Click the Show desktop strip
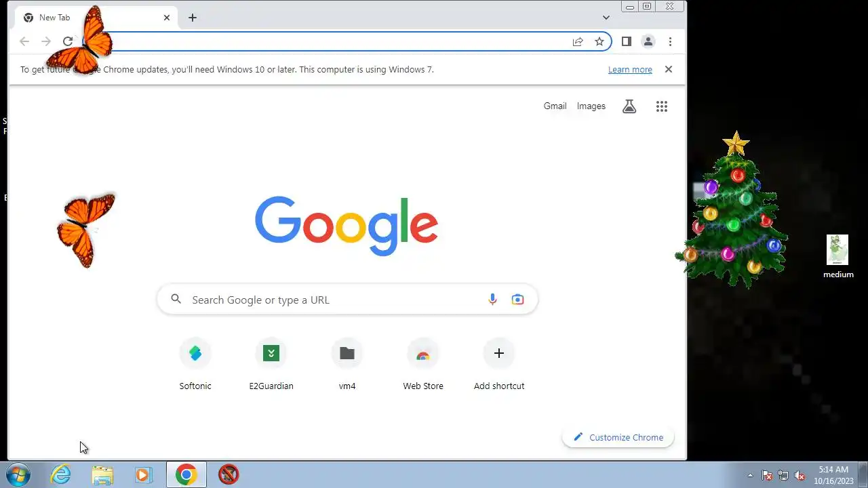This screenshot has height=488, width=868. (863, 474)
